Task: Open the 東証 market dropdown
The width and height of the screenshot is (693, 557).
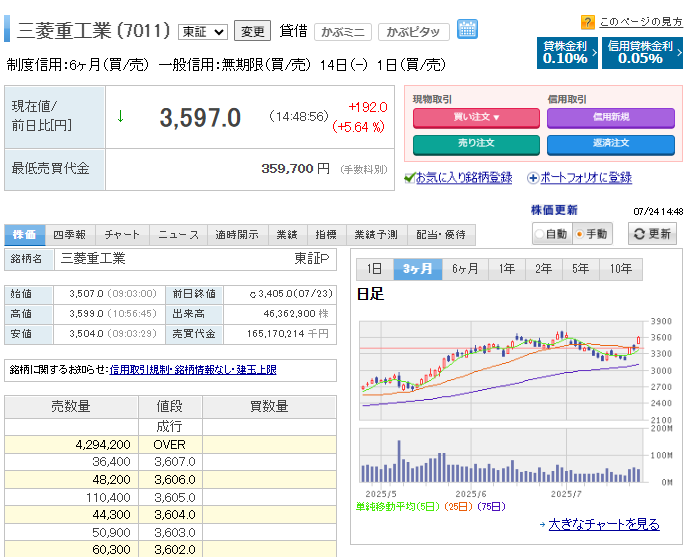Action: pos(203,32)
